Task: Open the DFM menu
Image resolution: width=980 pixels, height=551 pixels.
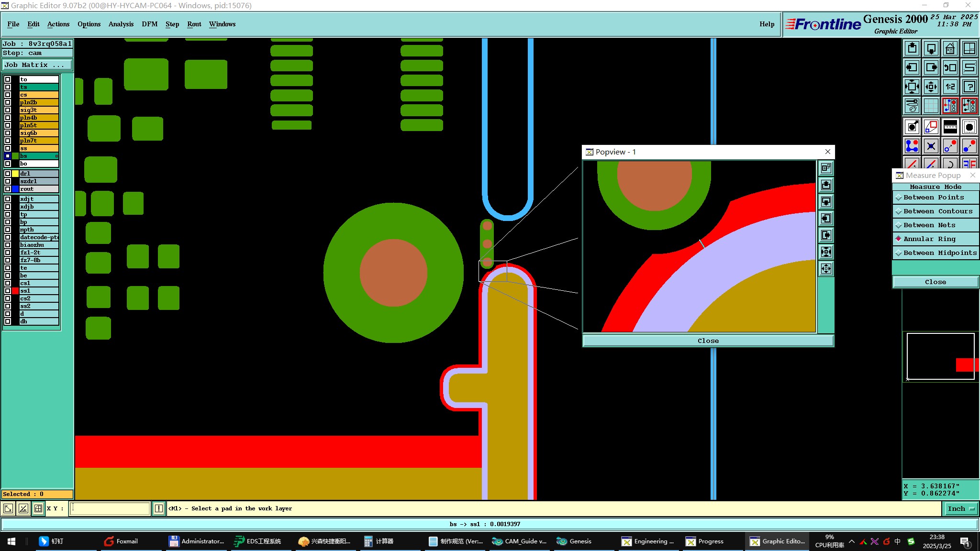Action: click(149, 24)
